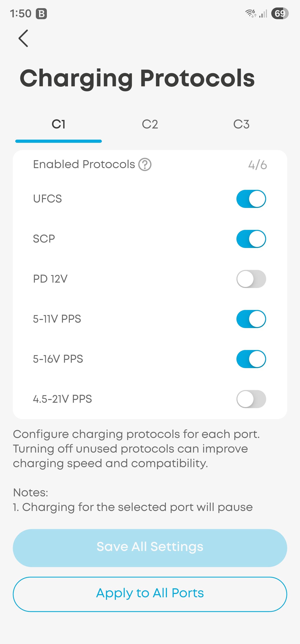Tap the Wi-Fi status icon
Screen dimensions: 300x644
pos(251,13)
